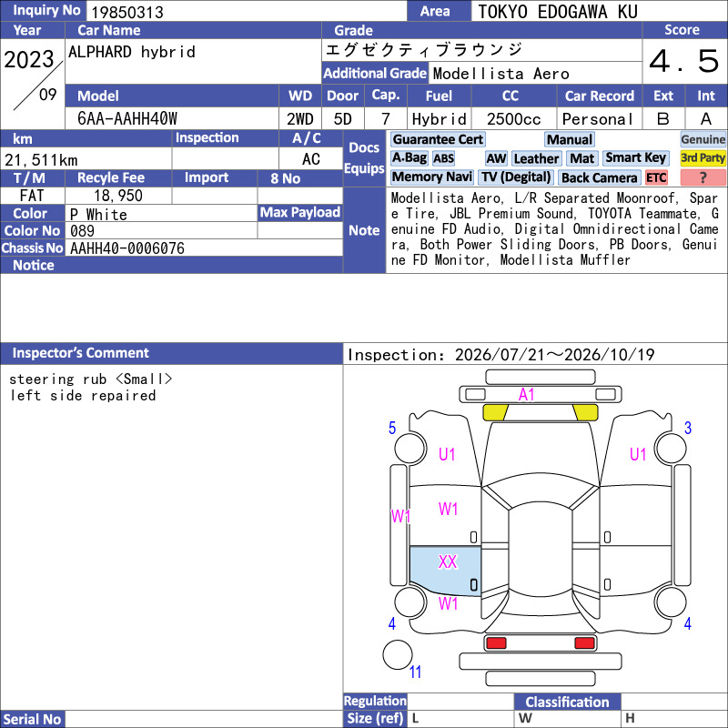
Task: Click the right yellow headlight
Action: [x=585, y=412]
